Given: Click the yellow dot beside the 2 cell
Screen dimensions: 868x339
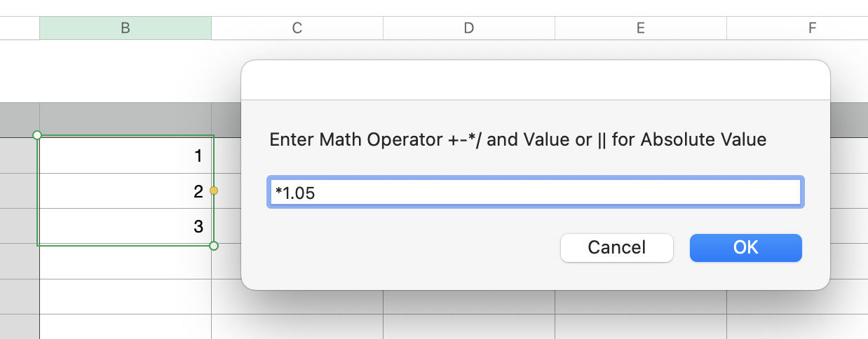Looking at the screenshot, I should 214,191.
